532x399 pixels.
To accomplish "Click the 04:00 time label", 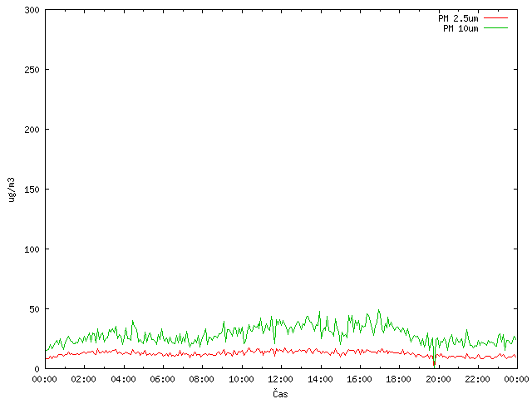I will click(x=123, y=379).
